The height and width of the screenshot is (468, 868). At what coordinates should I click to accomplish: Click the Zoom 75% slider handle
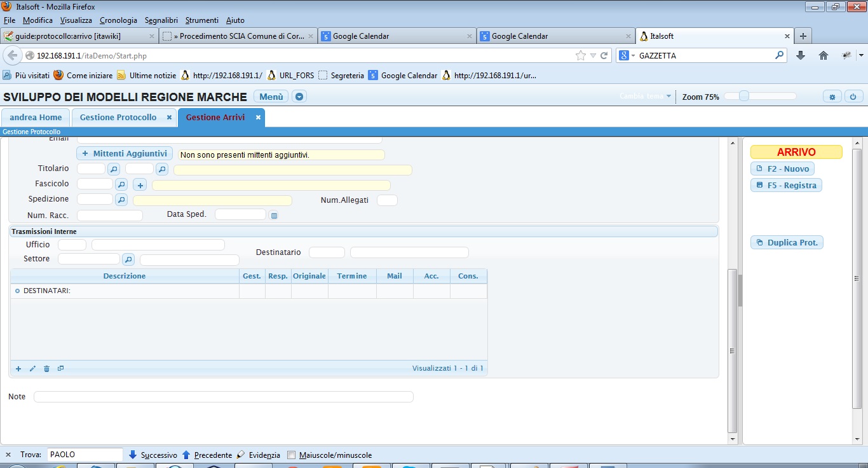point(743,97)
